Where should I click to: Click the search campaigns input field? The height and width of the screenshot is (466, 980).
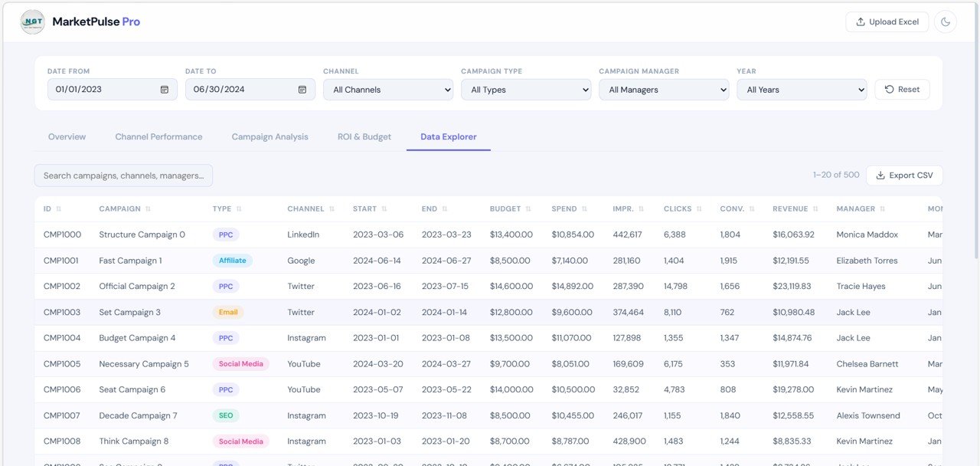point(122,175)
